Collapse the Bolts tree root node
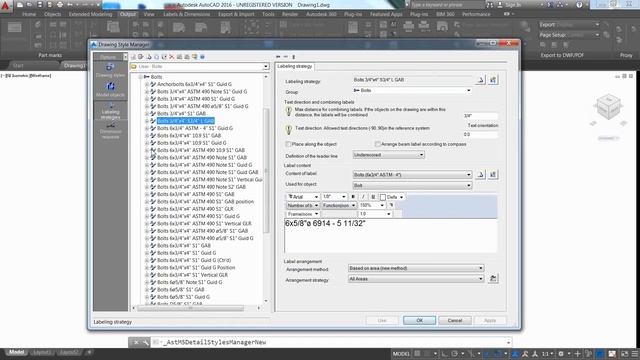The image size is (640, 360). pyautogui.click(x=140, y=77)
